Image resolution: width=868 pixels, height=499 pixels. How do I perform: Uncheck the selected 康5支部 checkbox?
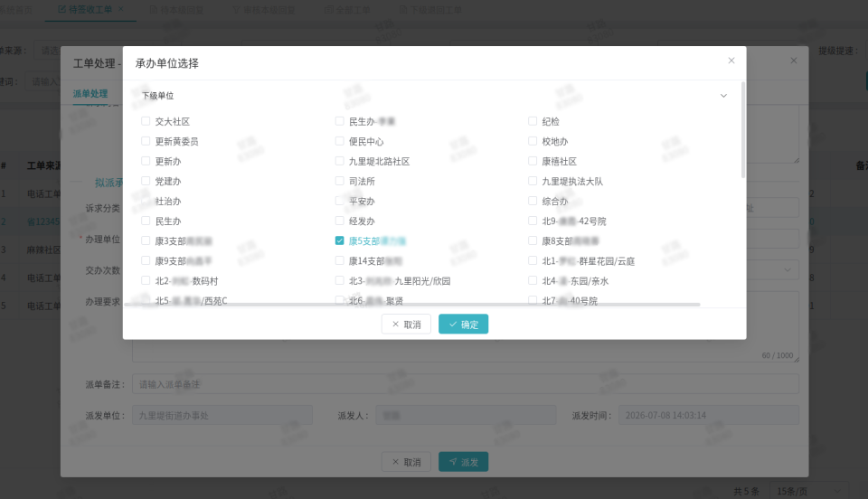click(x=339, y=240)
